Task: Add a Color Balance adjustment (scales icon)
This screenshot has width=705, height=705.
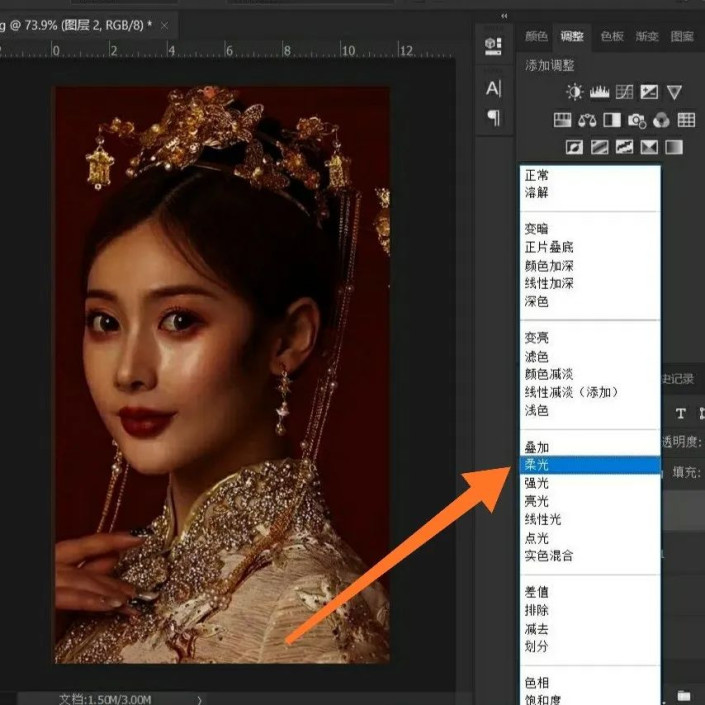Action: point(587,120)
